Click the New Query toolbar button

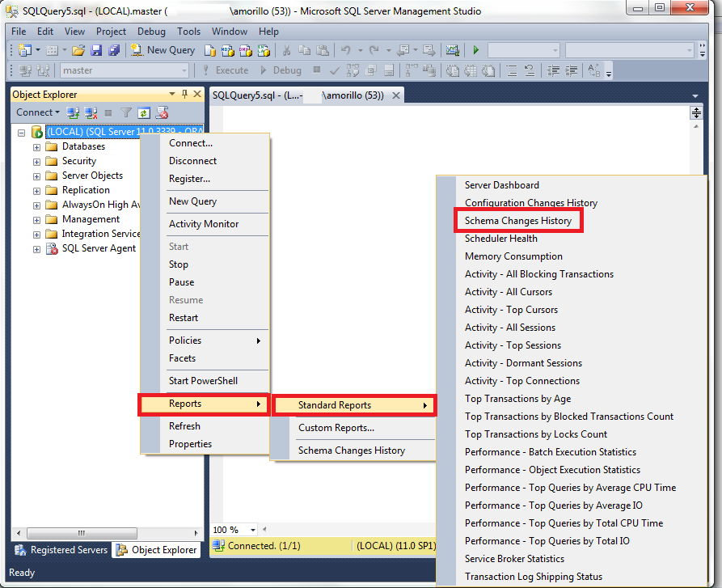point(163,49)
